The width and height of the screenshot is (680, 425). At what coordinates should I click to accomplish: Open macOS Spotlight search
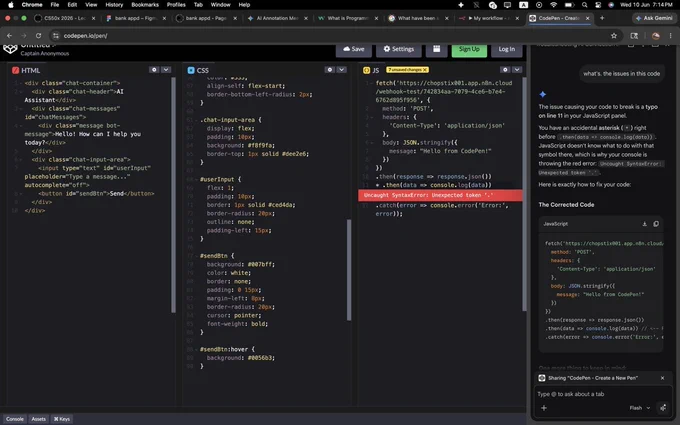tap(585, 5)
